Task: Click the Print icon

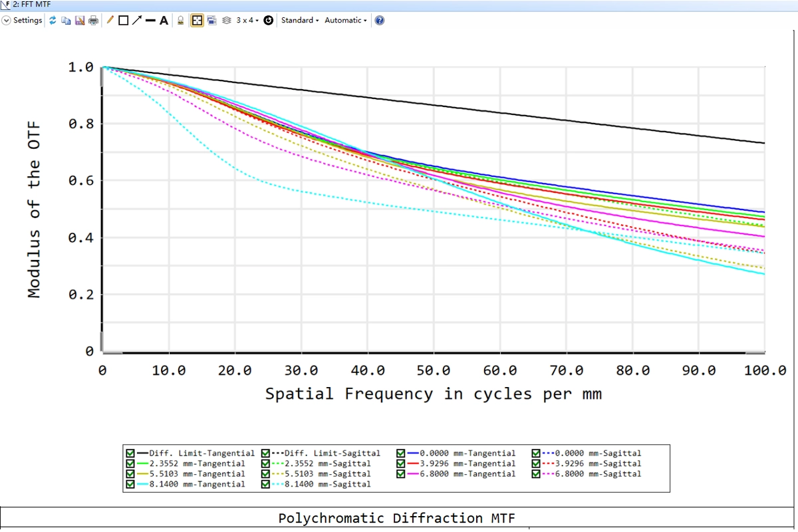Action: click(93, 21)
